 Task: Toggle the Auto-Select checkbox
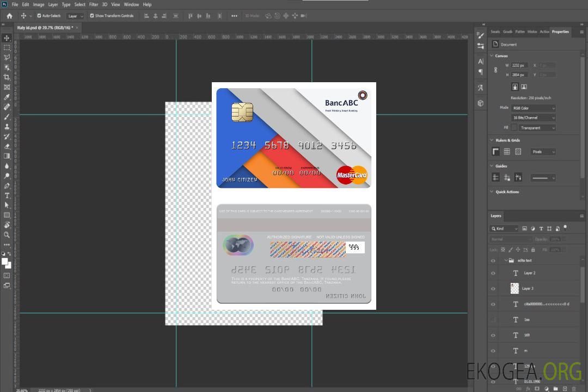pos(39,16)
